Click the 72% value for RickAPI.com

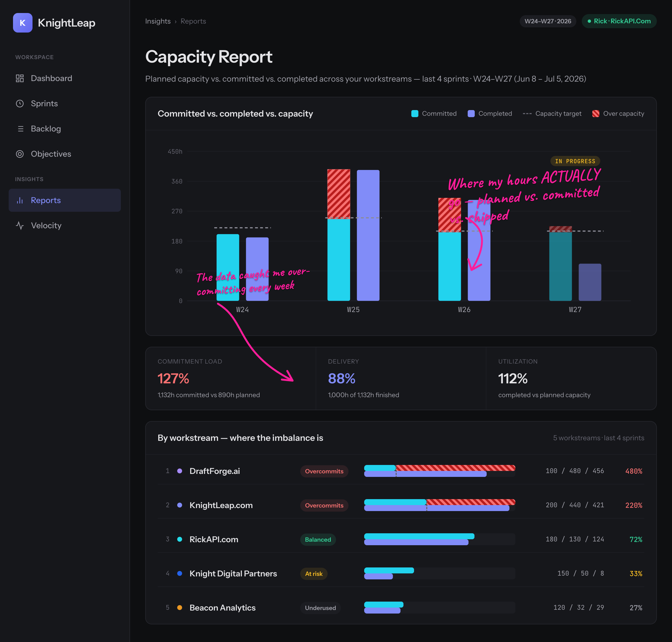(636, 540)
